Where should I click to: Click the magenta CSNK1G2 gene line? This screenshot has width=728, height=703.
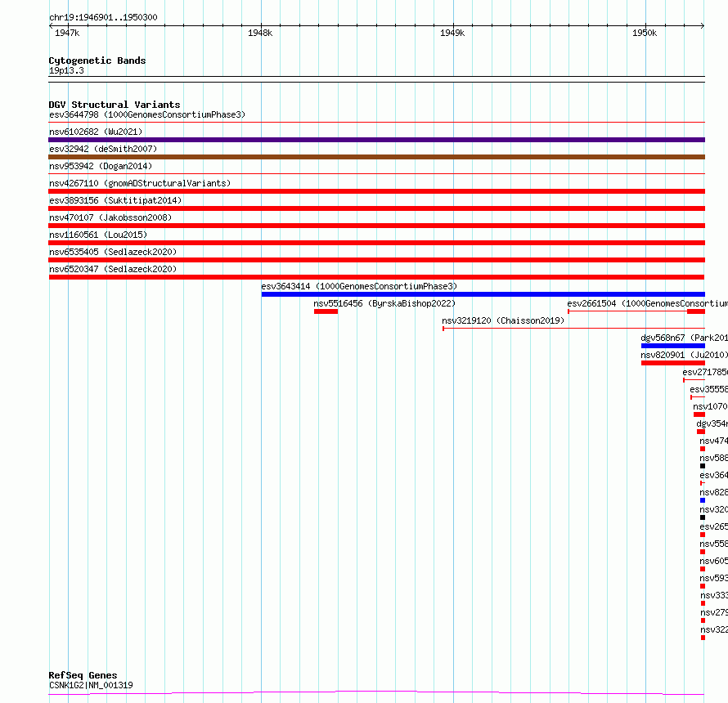pos(376,693)
